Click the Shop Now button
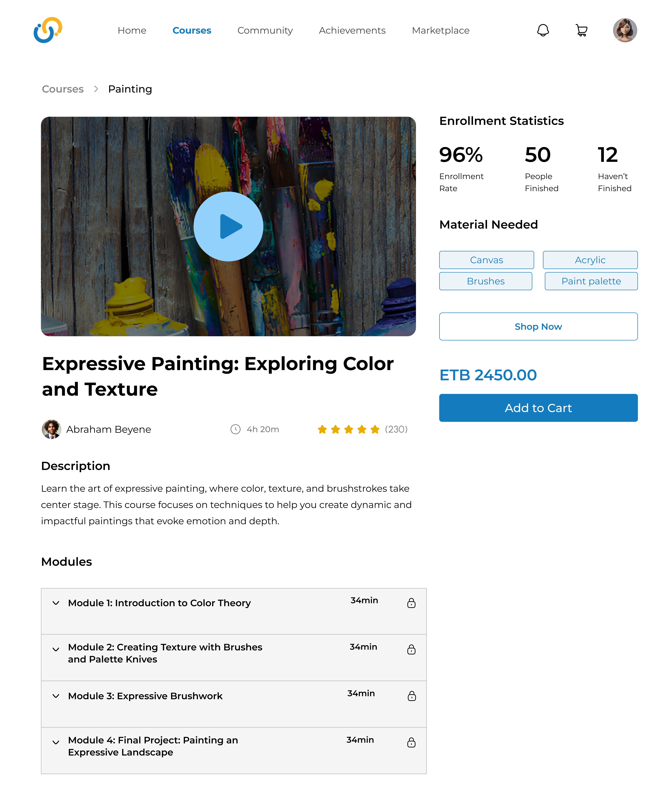 point(538,326)
